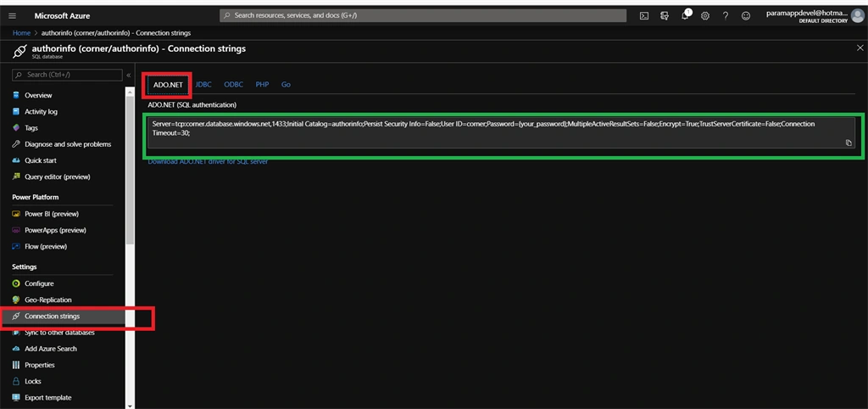Viewport: 868px width, 409px height.
Task: Click the sidebar vertical scrollbar thumb
Action: [x=130, y=169]
